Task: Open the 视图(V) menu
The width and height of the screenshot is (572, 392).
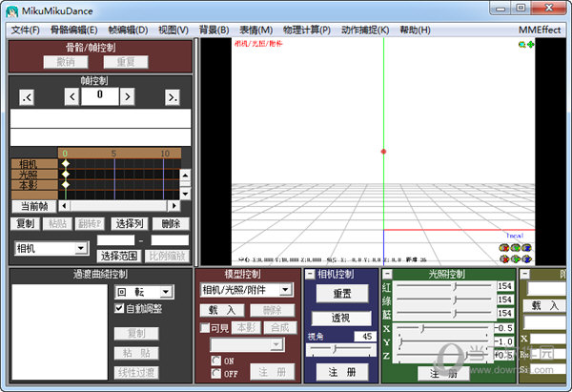Action: pyautogui.click(x=174, y=30)
